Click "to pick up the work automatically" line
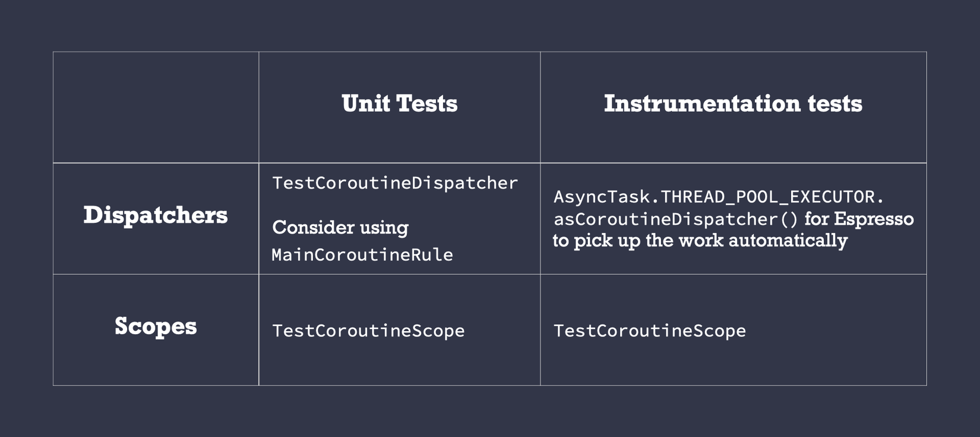This screenshot has width=980, height=437. coord(700,241)
